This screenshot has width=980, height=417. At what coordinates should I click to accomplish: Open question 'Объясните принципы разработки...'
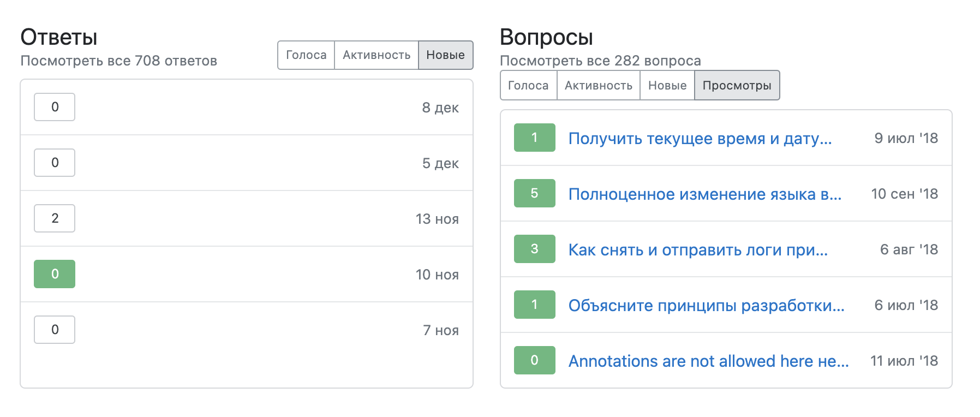pos(707,306)
